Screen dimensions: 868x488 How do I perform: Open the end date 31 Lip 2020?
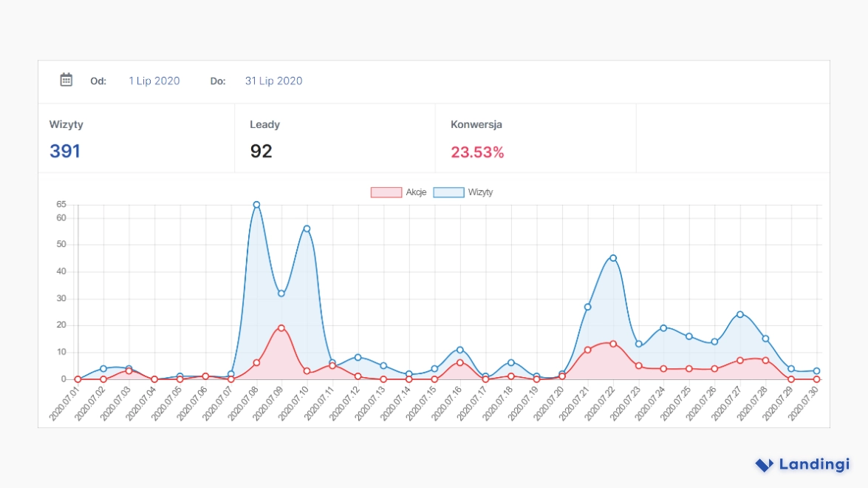tap(273, 81)
